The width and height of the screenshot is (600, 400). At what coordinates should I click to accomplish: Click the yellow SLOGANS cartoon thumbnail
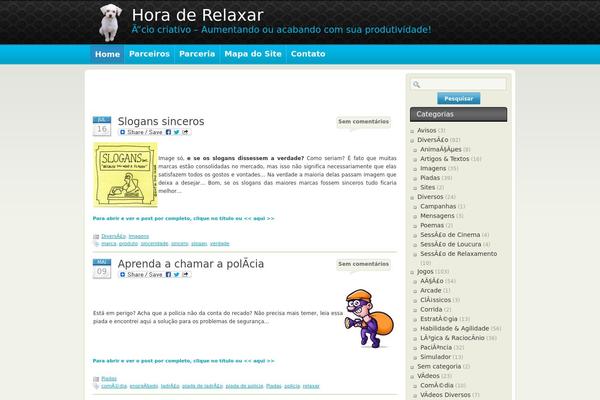[x=126, y=175]
